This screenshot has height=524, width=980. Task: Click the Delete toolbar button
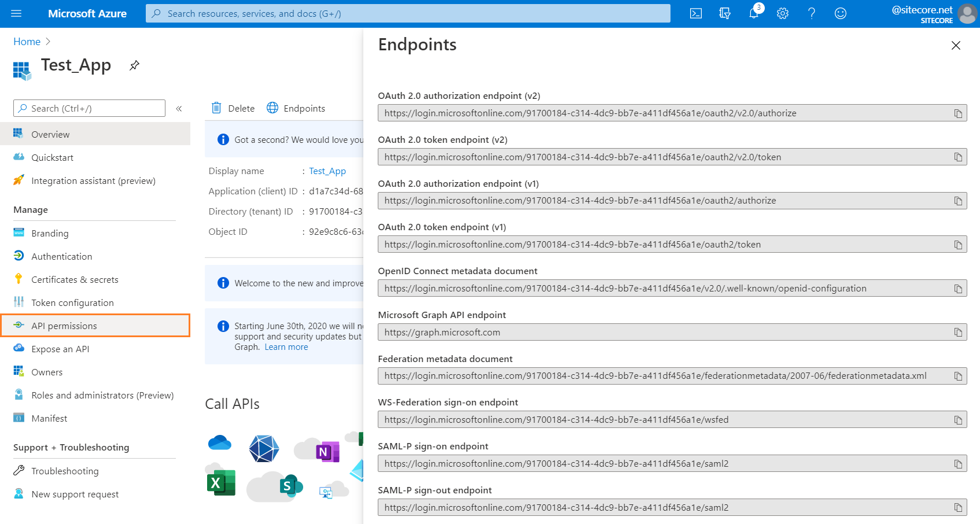[233, 108]
